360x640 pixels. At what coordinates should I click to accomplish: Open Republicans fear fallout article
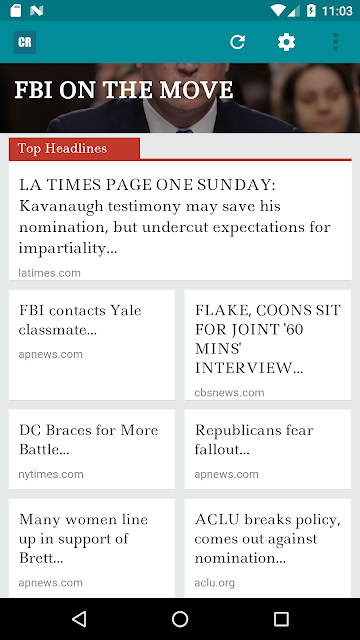pos(268,449)
